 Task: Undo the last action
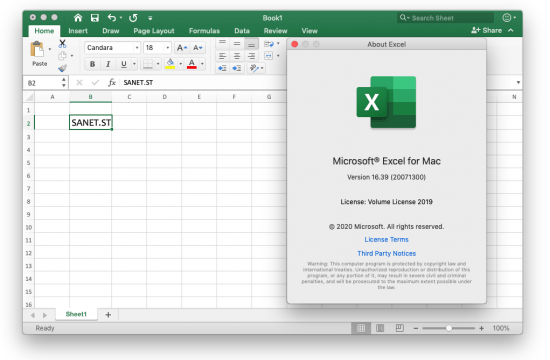112,18
